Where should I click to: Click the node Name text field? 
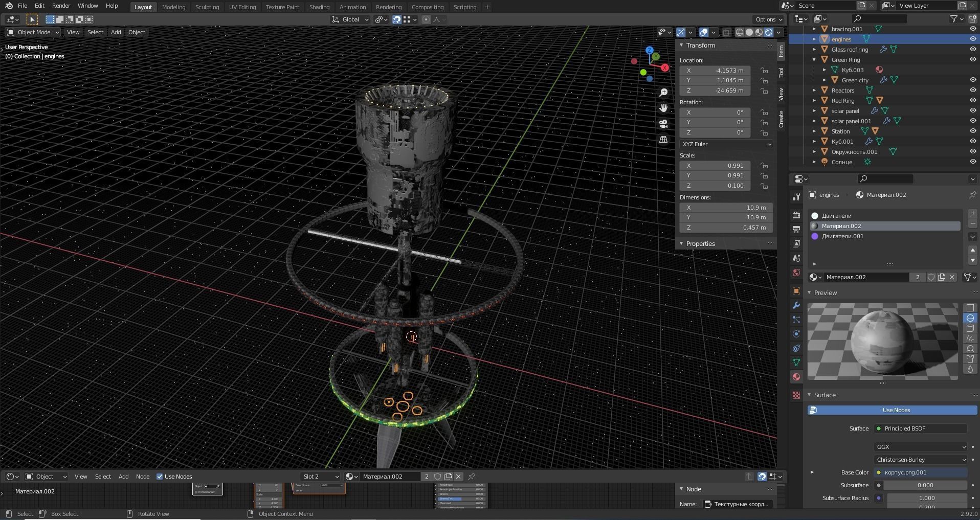click(737, 504)
